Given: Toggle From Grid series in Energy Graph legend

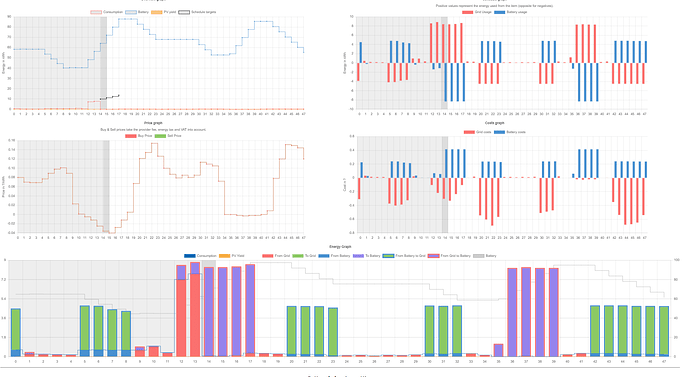Looking at the screenshot, I should click(276, 256).
